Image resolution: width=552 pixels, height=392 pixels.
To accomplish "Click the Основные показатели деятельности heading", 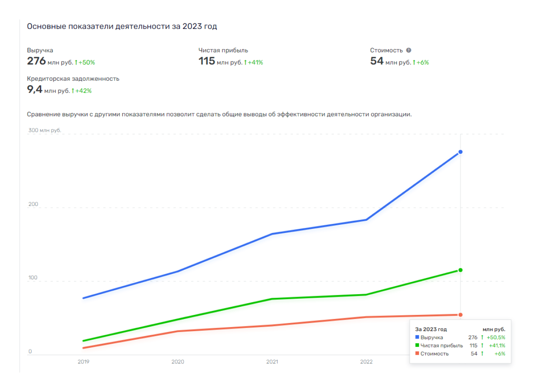I will [x=122, y=26].
